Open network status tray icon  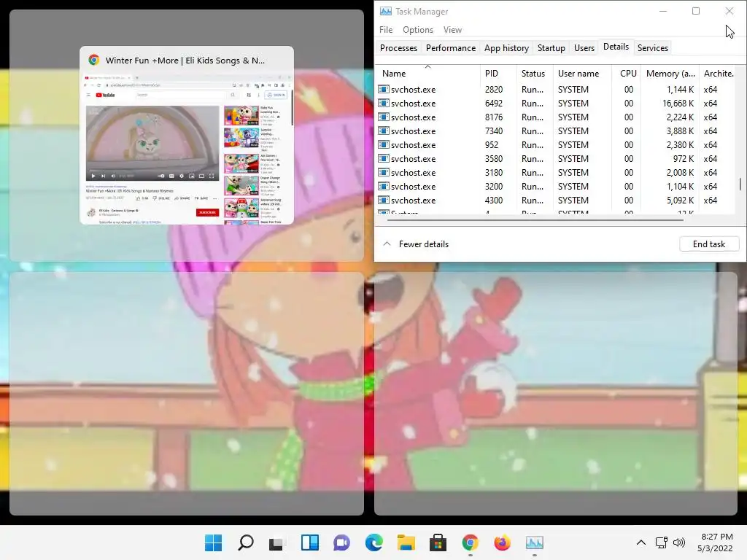[661, 542]
